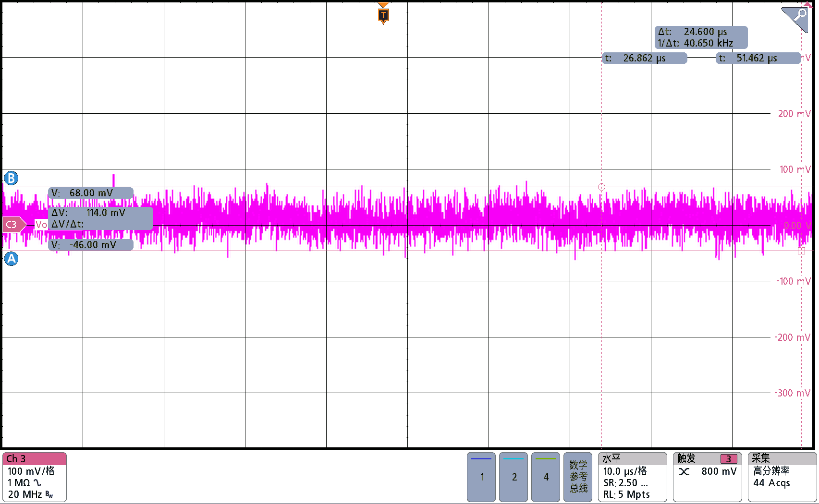The width and height of the screenshot is (819, 504).
Task: Click the SR: 2.50 sample rate
Action: (625, 483)
